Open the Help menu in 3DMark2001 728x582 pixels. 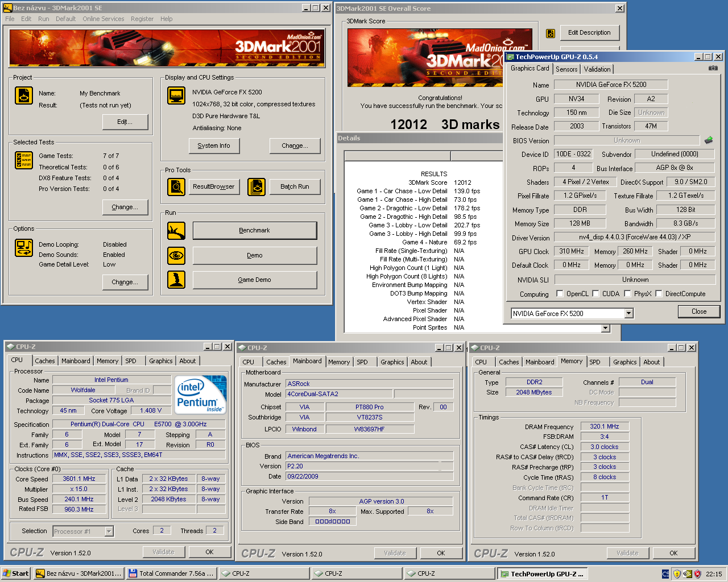click(x=166, y=19)
